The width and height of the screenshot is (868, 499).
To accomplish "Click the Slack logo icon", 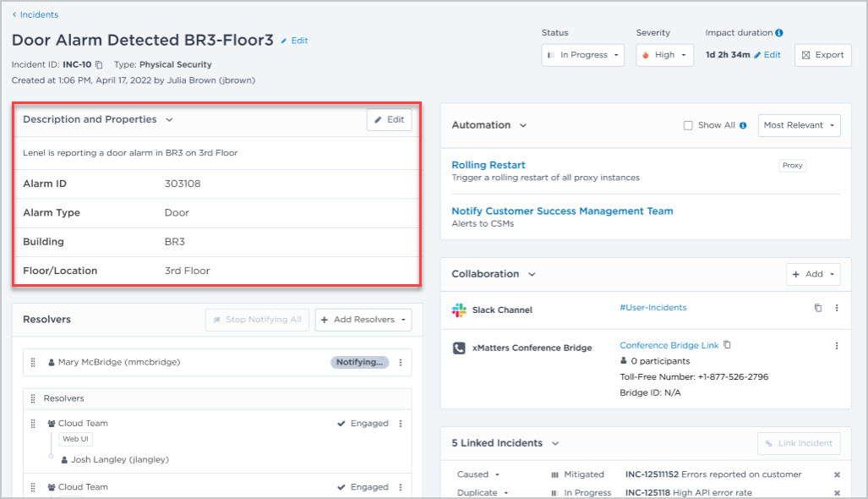I will 459,310.
